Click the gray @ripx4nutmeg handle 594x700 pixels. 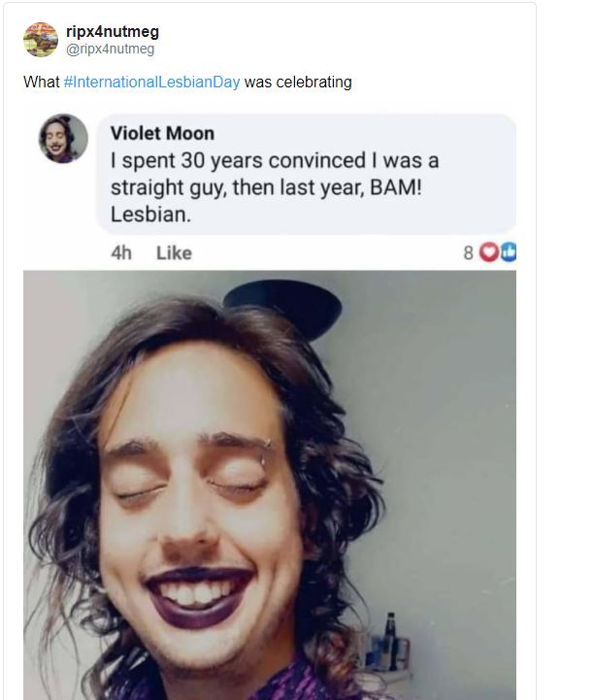pyautogui.click(x=110, y=49)
